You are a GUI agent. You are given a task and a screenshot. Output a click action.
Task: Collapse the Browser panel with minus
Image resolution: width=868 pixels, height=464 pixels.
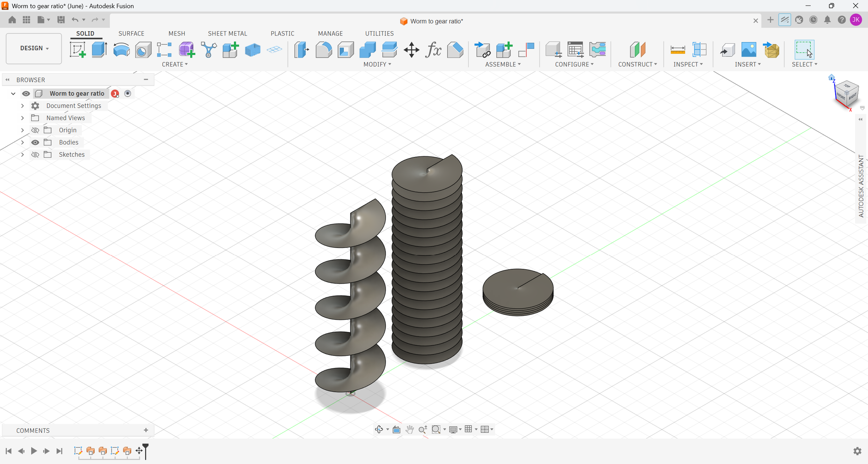point(146,80)
